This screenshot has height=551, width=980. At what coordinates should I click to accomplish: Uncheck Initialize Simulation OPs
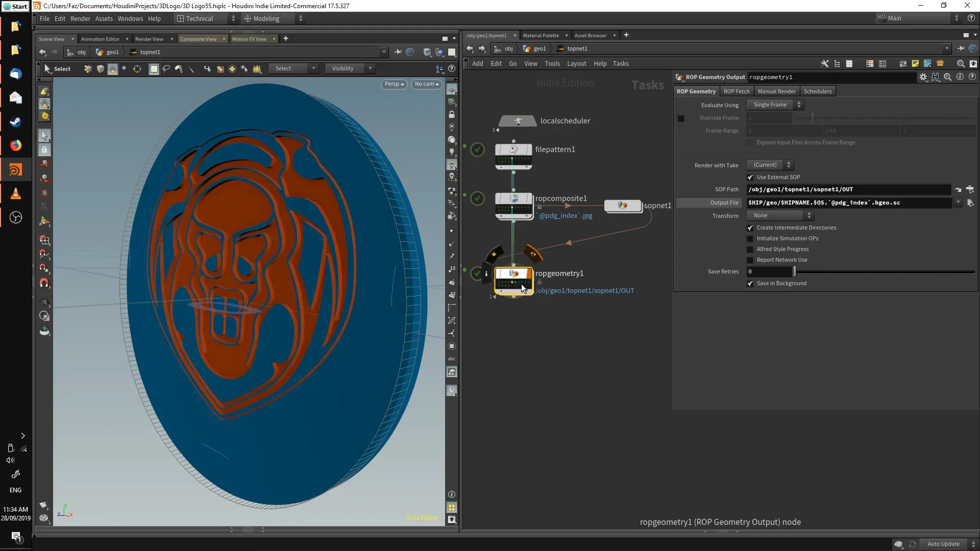pyautogui.click(x=751, y=239)
